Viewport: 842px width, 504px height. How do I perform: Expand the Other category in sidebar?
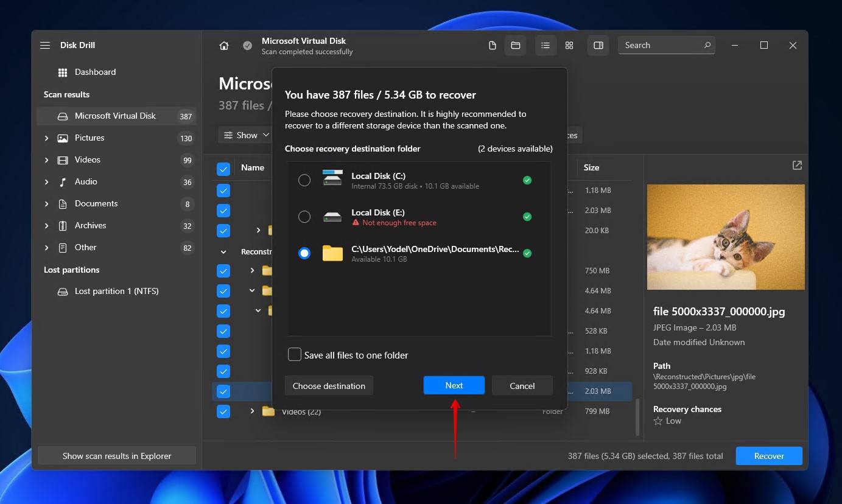pos(46,248)
